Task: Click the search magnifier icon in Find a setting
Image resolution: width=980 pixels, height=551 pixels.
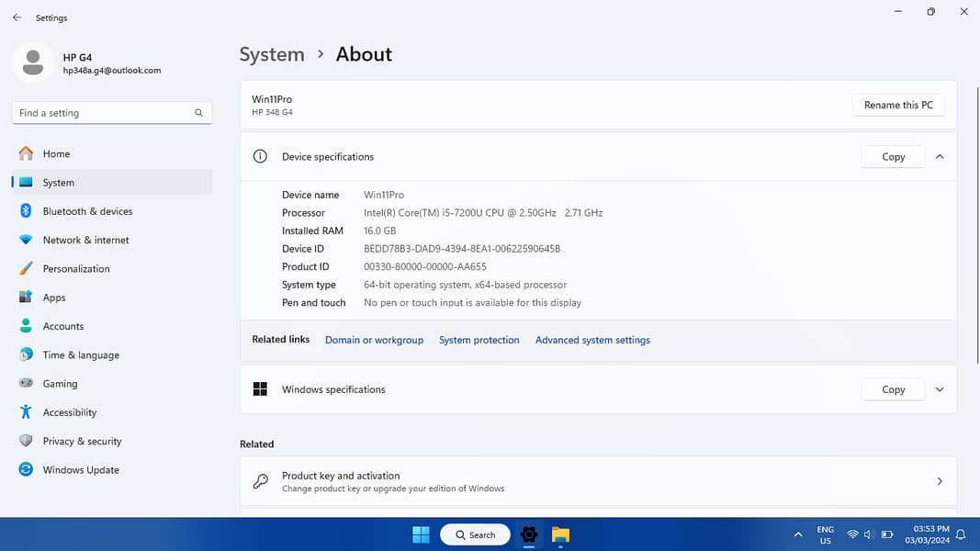Action: pyautogui.click(x=198, y=113)
